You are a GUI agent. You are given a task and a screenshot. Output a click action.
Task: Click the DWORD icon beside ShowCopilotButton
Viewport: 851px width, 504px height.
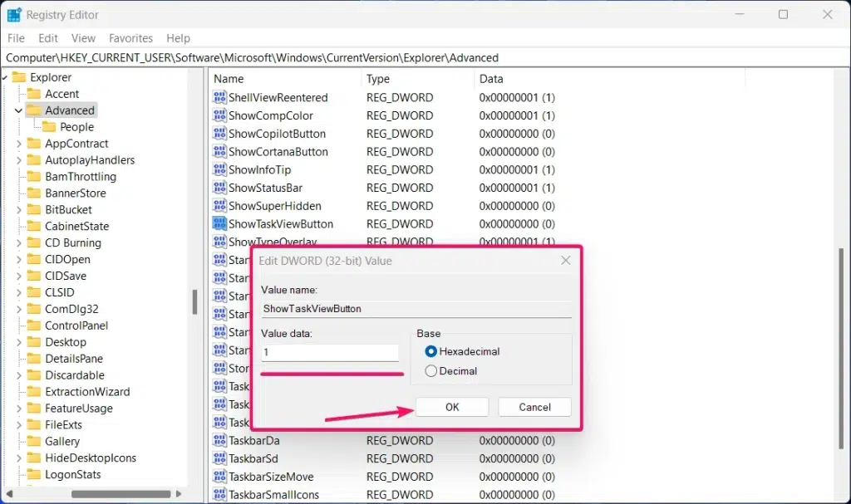(219, 134)
